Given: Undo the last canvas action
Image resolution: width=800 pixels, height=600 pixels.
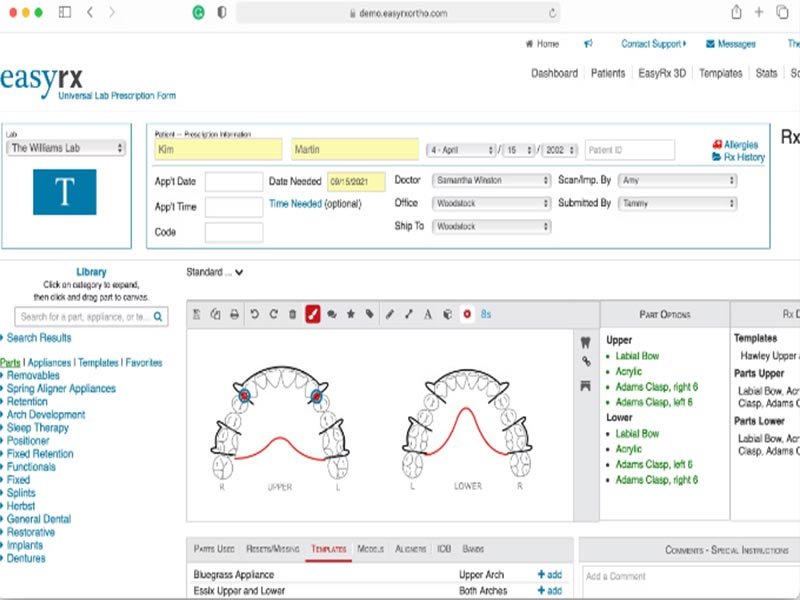Looking at the screenshot, I should pos(255,314).
